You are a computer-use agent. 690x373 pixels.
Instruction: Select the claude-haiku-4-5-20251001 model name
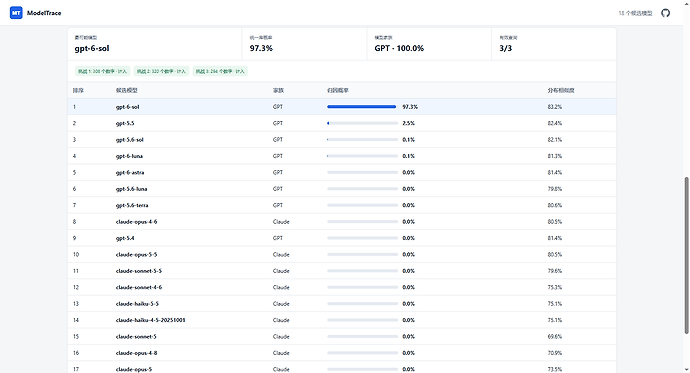click(x=150, y=320)
